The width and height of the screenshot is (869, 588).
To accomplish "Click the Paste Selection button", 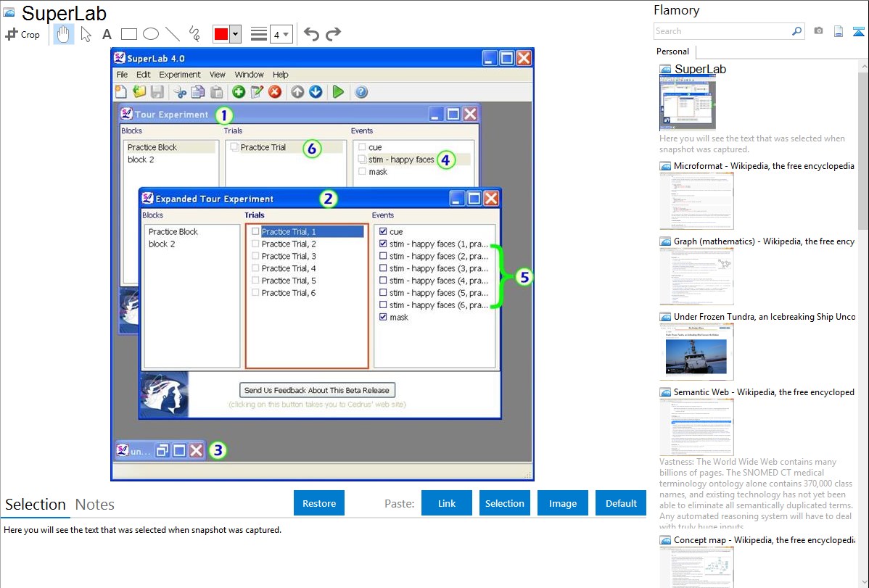I will 505,503.
